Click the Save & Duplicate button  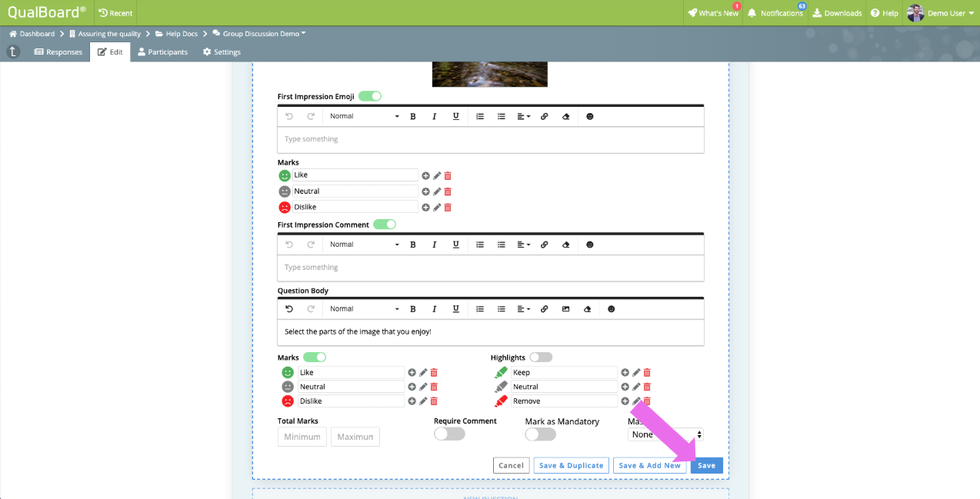pyautogui.click(x=571, y=465)
